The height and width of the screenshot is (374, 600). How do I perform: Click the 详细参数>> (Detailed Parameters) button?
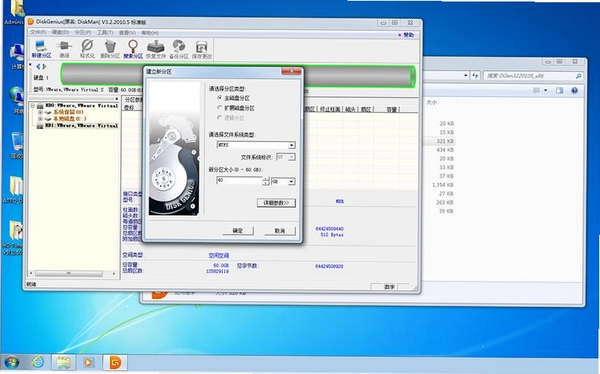click(276, 203)
